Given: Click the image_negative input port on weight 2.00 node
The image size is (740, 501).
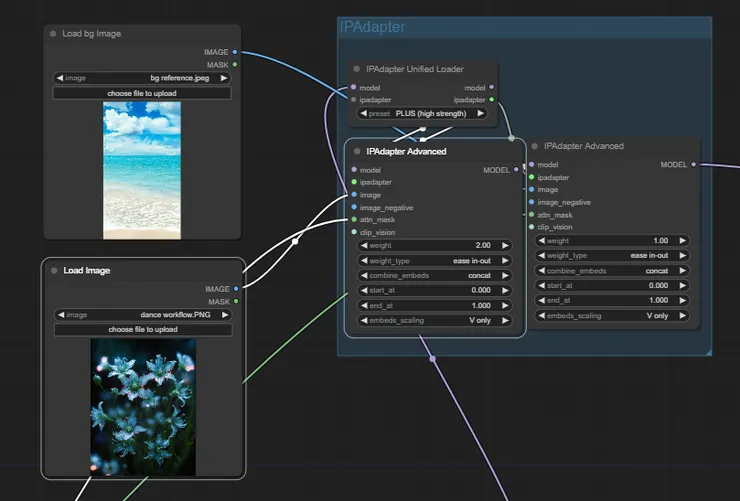Looking at the screenshot, I should coord(354,207).
